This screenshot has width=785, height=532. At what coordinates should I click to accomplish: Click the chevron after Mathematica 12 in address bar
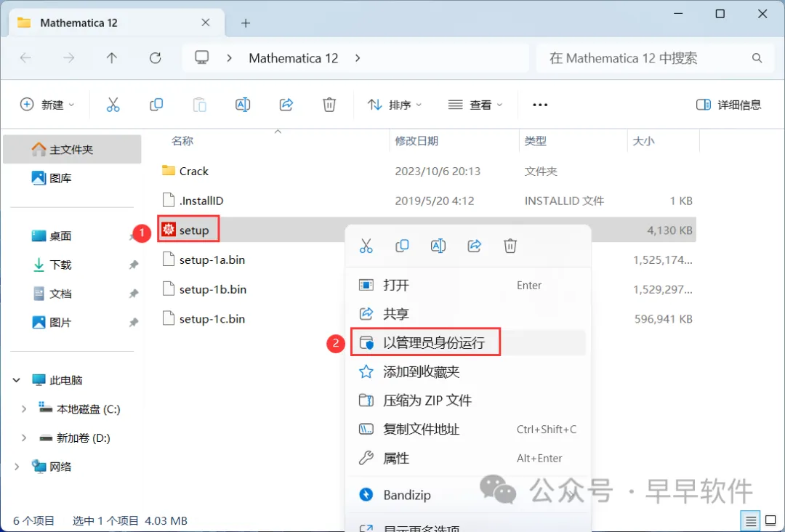point(358,58)
